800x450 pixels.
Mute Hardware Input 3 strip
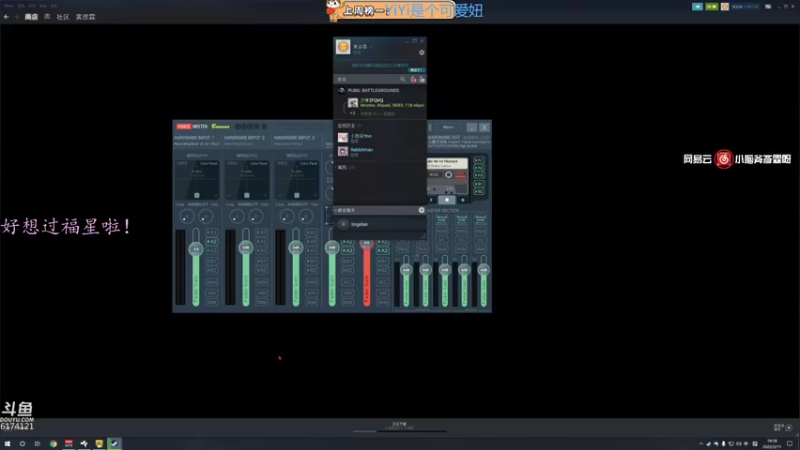(x=312, y=302)
